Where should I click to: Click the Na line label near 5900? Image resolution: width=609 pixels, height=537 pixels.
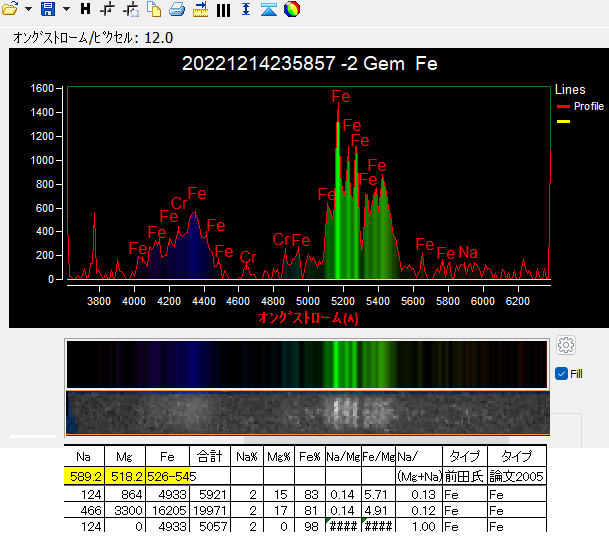(x=468, y=253)
